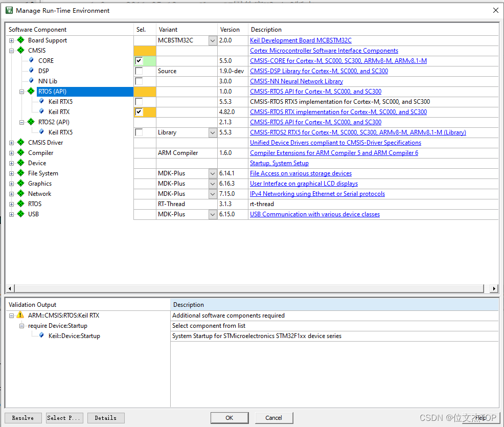Click the Sel. column header
This screenshot has width=504, height=427.
[x=145, y=29]
